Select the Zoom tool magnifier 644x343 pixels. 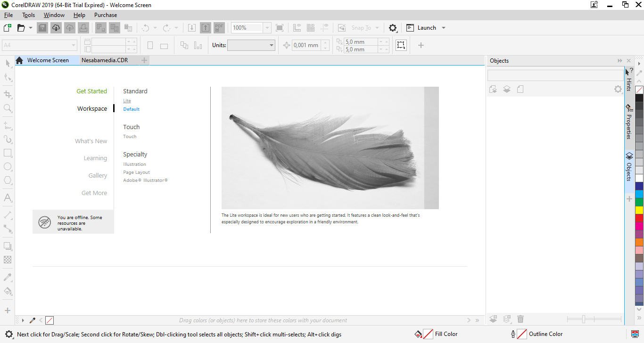(8, 108)
